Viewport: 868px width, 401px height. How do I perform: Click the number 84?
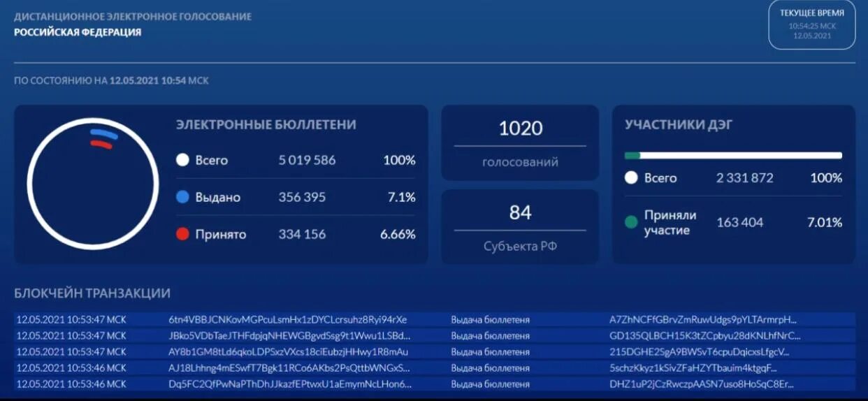point(521,212)
